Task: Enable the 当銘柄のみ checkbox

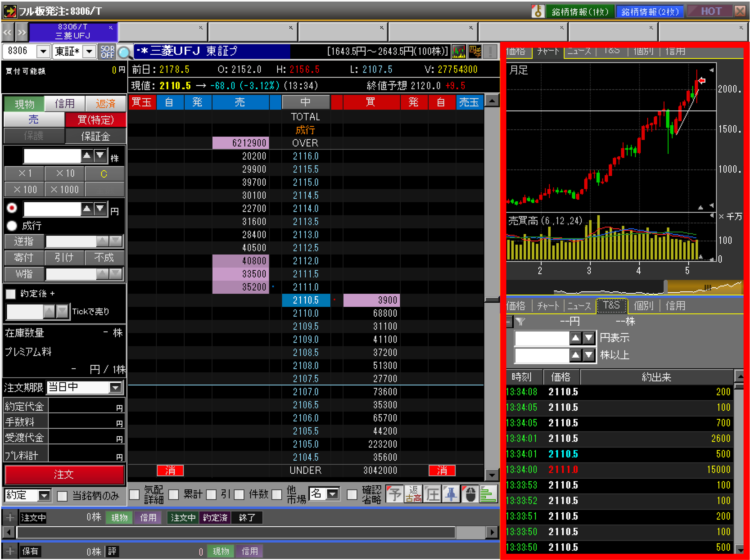Action: [62, 496]
